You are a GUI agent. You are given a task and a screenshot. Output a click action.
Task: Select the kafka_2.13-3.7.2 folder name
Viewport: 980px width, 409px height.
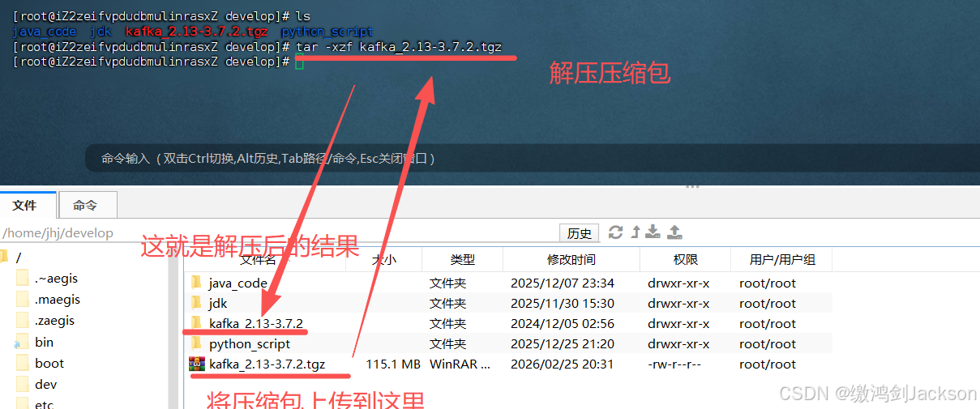256,323
